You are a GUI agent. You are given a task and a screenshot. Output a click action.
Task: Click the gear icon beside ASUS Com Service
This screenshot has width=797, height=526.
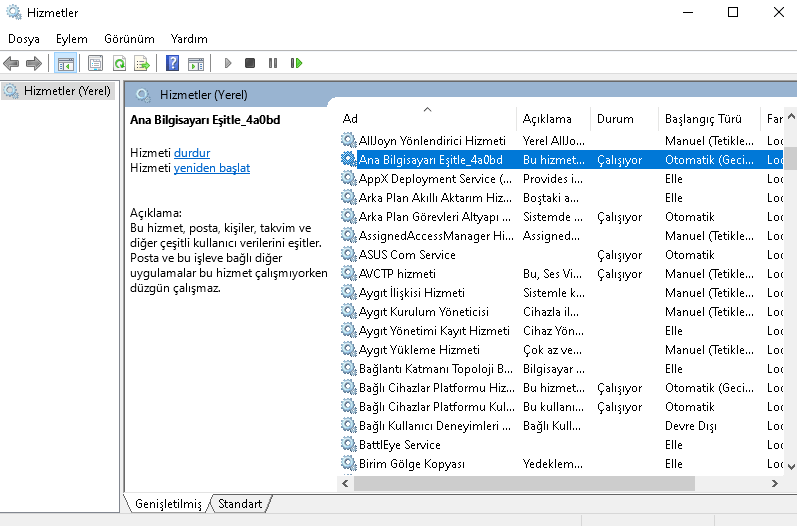348,254
